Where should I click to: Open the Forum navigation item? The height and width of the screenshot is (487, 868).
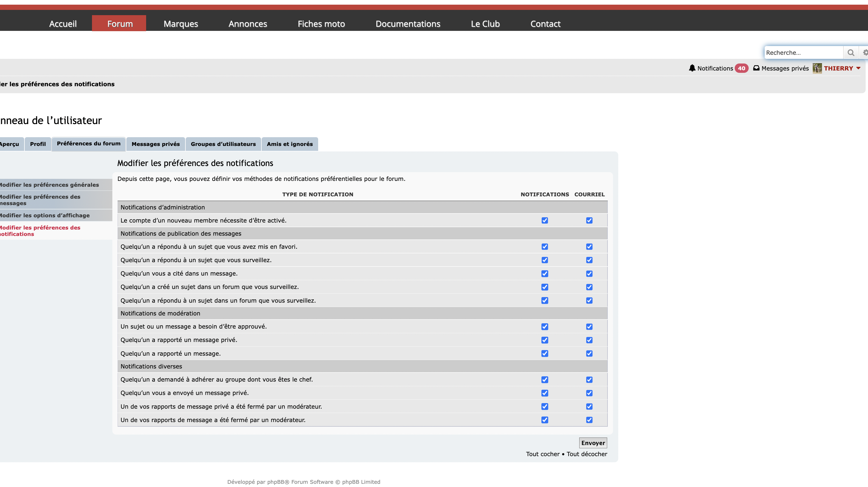point(119,23)
